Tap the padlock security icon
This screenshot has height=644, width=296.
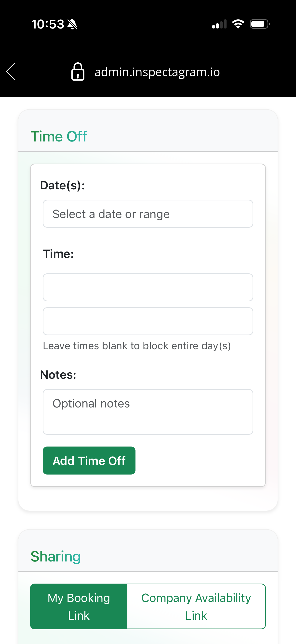click(x=78, y=71)
